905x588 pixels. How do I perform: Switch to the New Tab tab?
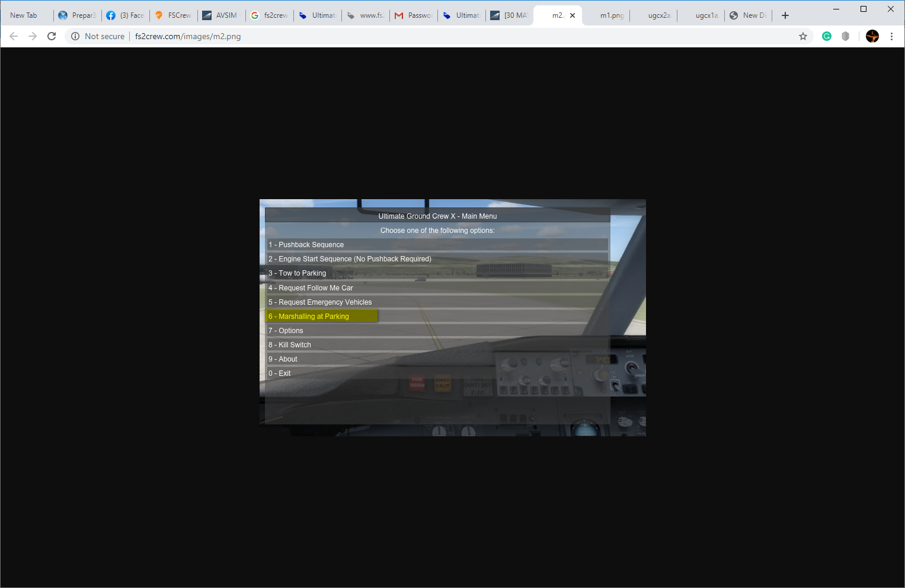click(27, 15)
